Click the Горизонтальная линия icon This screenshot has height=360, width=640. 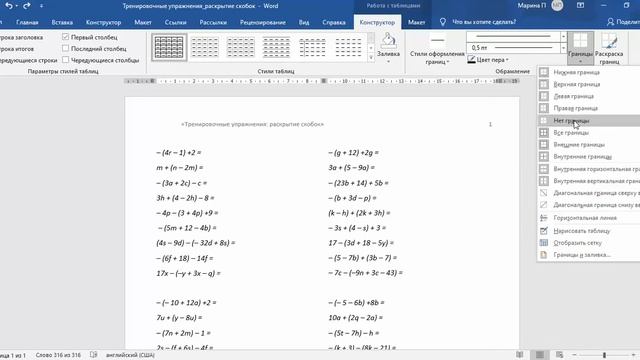coord(544,218)
